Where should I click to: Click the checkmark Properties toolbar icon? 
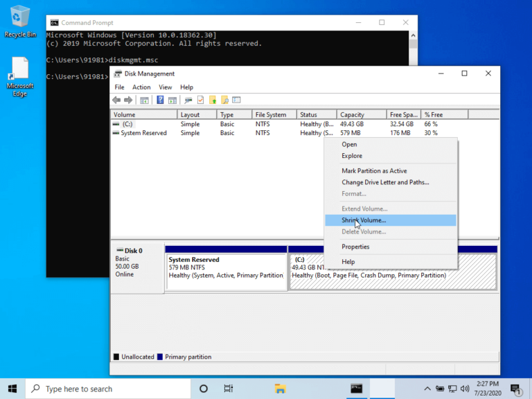pos(200,100)
